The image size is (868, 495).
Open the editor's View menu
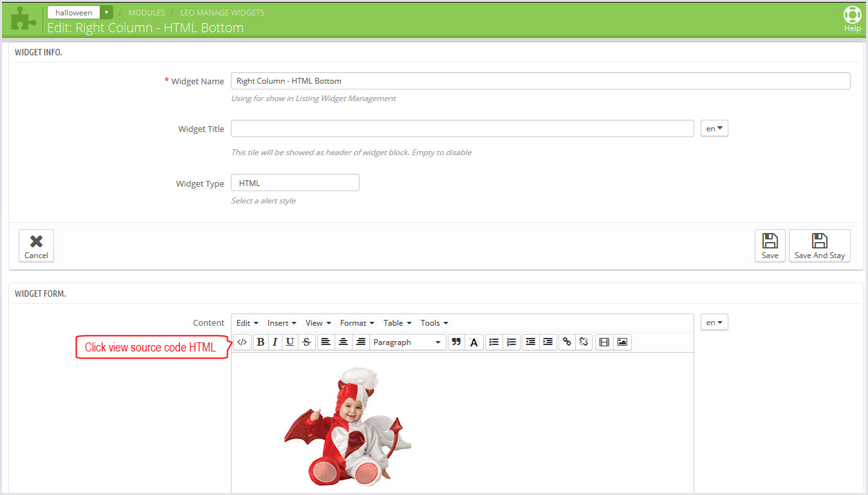coord(318,323)
